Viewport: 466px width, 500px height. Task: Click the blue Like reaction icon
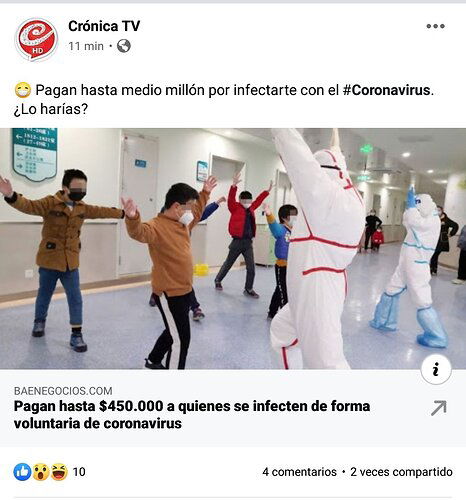[22, 472]
